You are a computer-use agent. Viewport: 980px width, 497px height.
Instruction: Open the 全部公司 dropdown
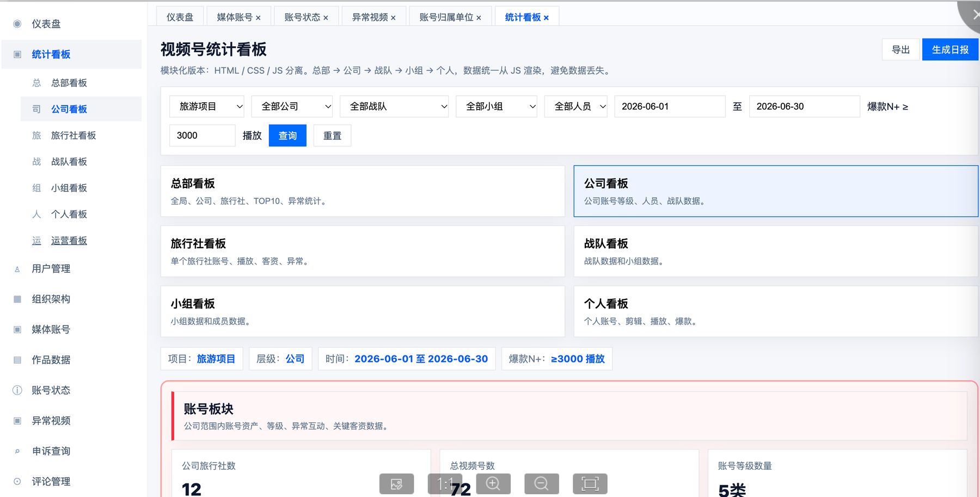(292, 107)
